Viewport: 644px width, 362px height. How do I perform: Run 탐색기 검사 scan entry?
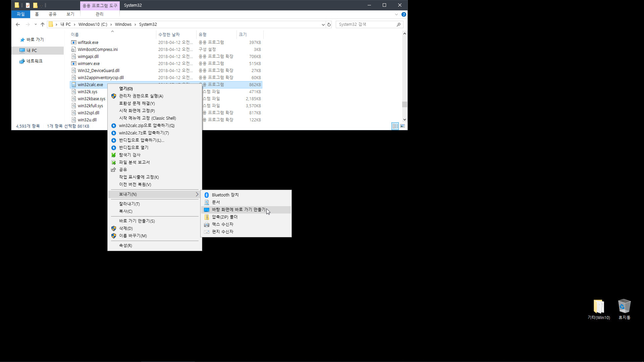[x=155, y=155]
